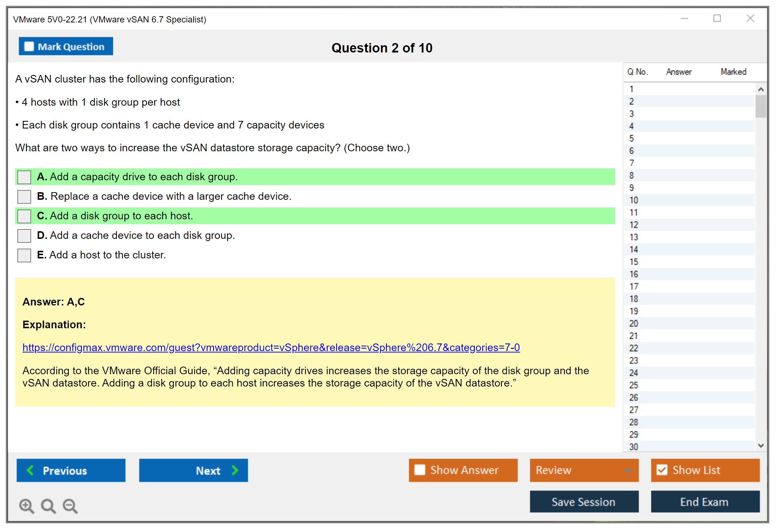This screenshot has width=778, height=532.
Task: Toggle the Show Answer checkbox
Action: coord(420,470)
